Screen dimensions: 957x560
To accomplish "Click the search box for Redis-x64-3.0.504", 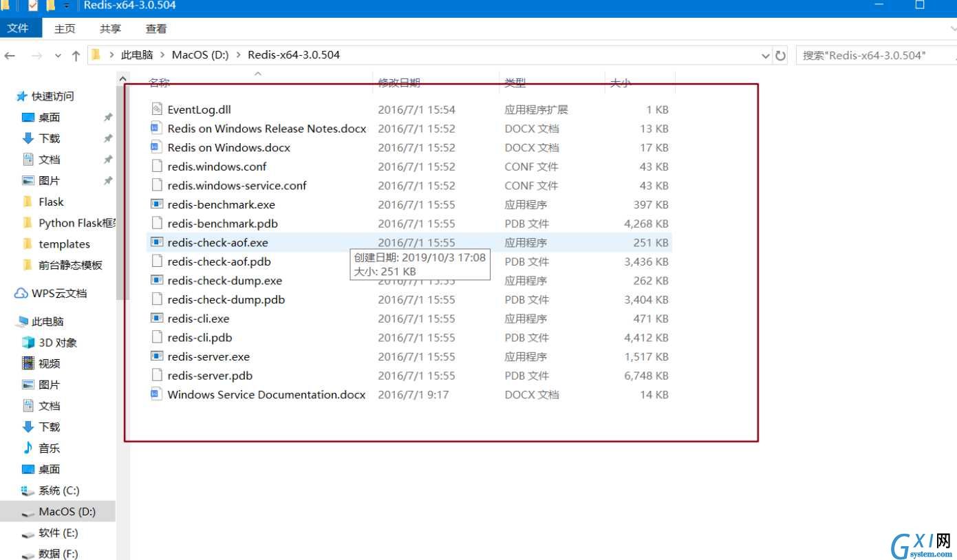I will click(x=876, y=55).
